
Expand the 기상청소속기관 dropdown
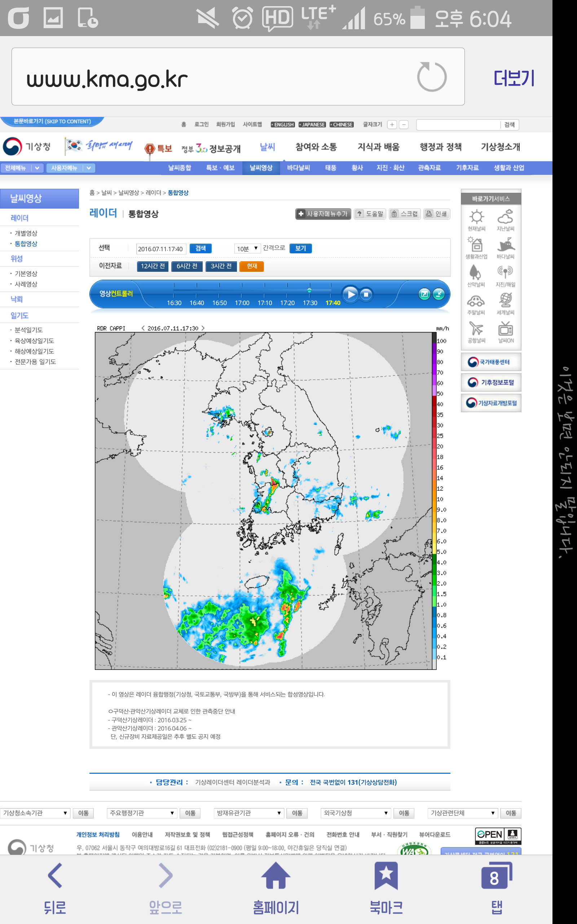click(35, 813)
